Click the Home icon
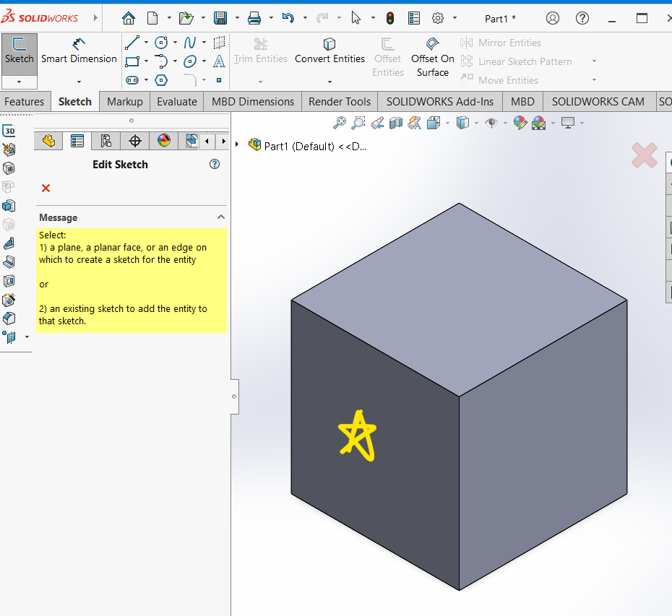Image resolution: width=672 pixels, height=616 pixels. [x=129, y=18]
